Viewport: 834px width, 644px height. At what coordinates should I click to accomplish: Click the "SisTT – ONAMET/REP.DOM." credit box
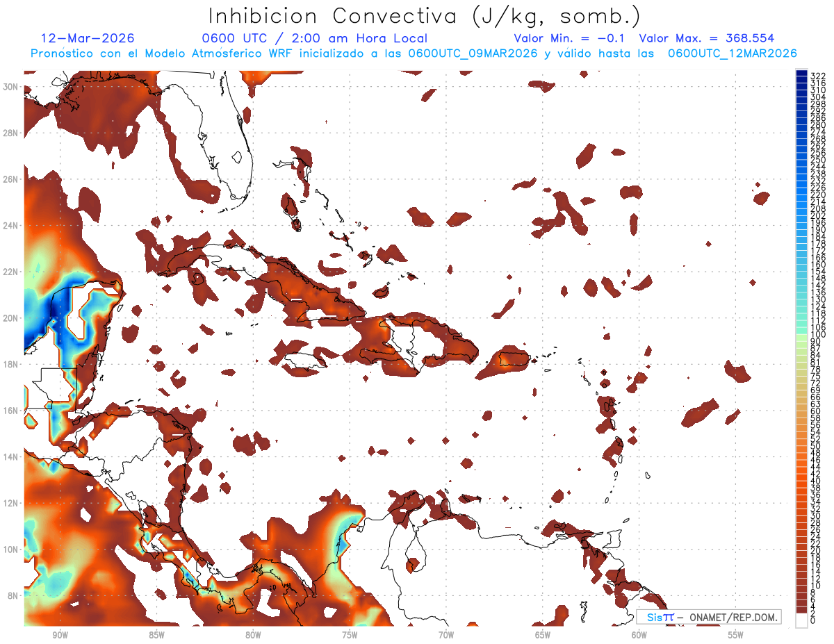coord(710,617)
